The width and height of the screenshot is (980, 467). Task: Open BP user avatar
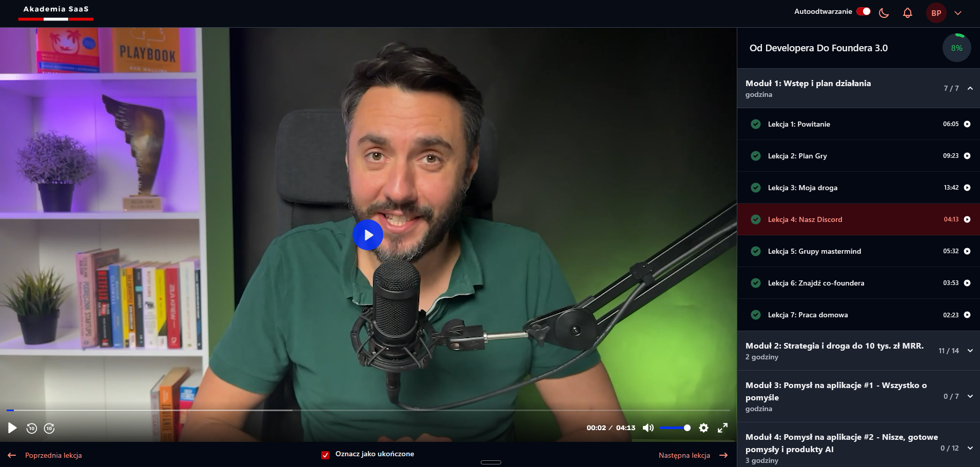(936, 13)
